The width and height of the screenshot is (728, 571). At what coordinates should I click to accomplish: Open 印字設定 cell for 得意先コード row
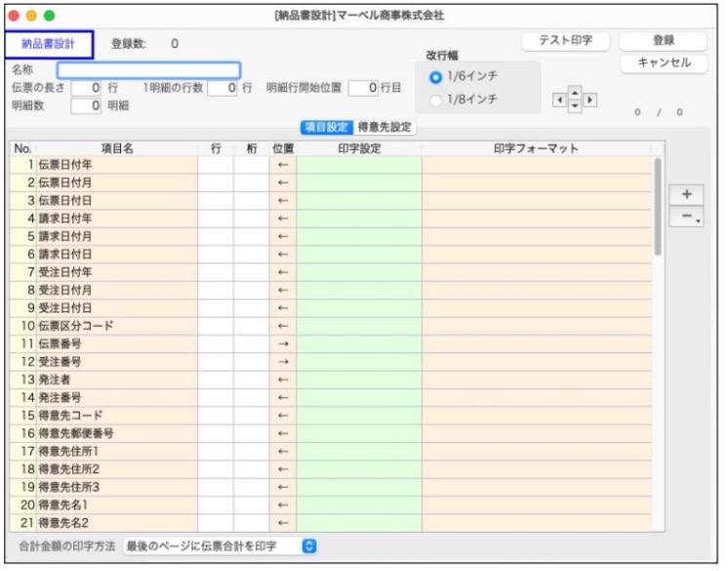coord(358,415)
